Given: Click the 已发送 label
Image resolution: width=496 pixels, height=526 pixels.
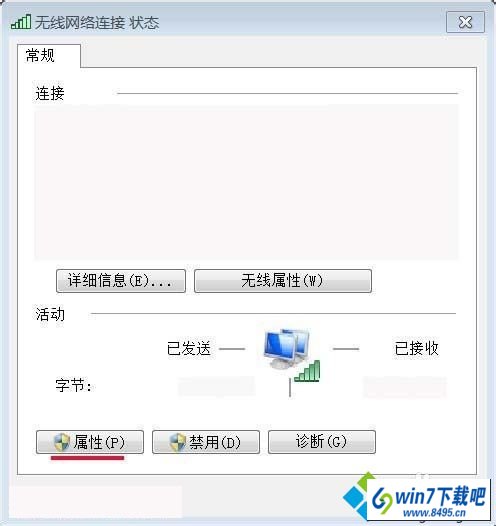Looking at the screenshot, I should click(x=189, y=349).
